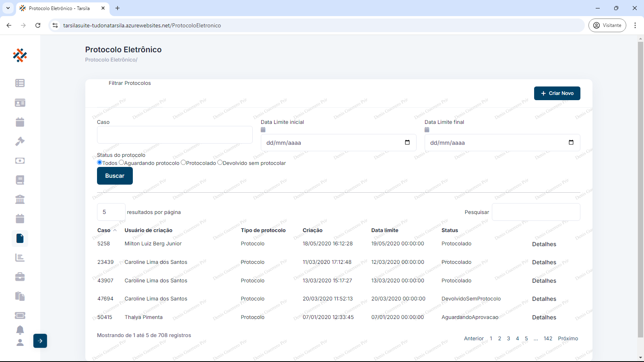
Task: Choose Devolvido sem protocolar radio option
Action: tap(220, 162)
